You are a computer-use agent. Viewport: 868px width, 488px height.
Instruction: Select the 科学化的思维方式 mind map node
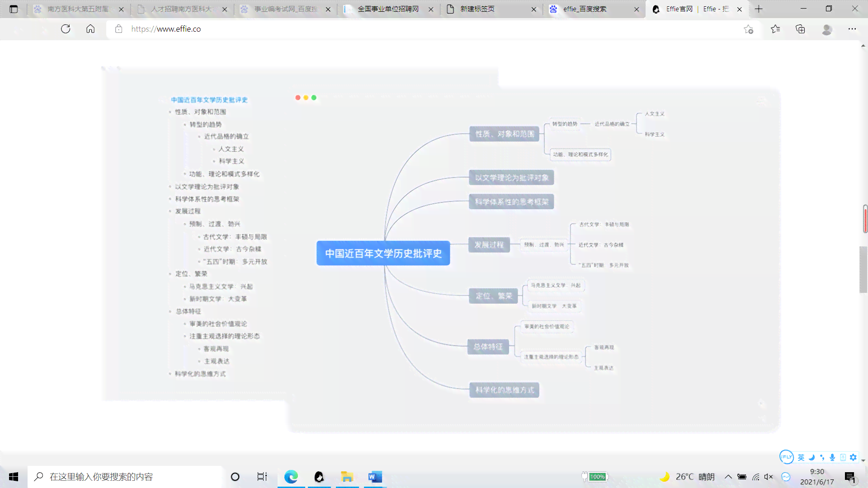pyautogui.click(x=505, y=390)
